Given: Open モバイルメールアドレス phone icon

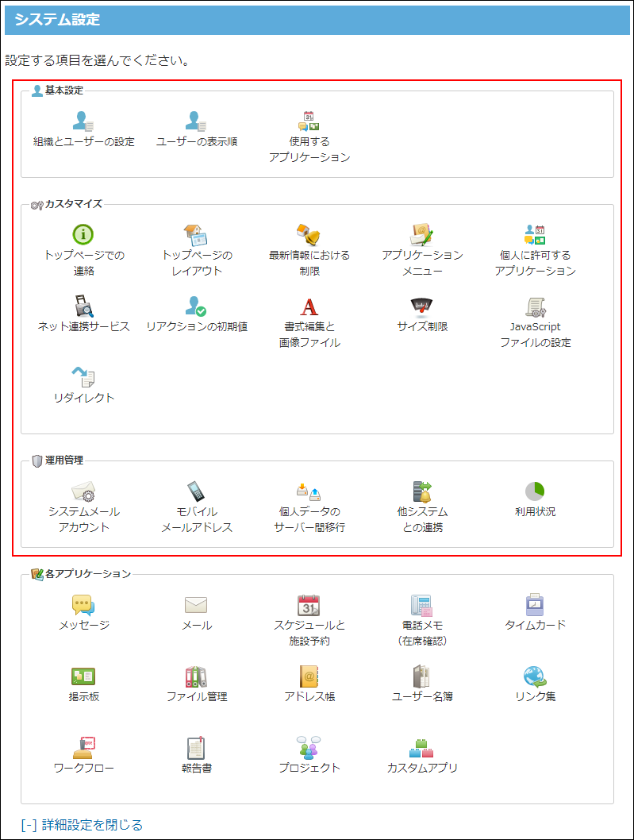Looking at the screenshot, I should click(196, 491).
